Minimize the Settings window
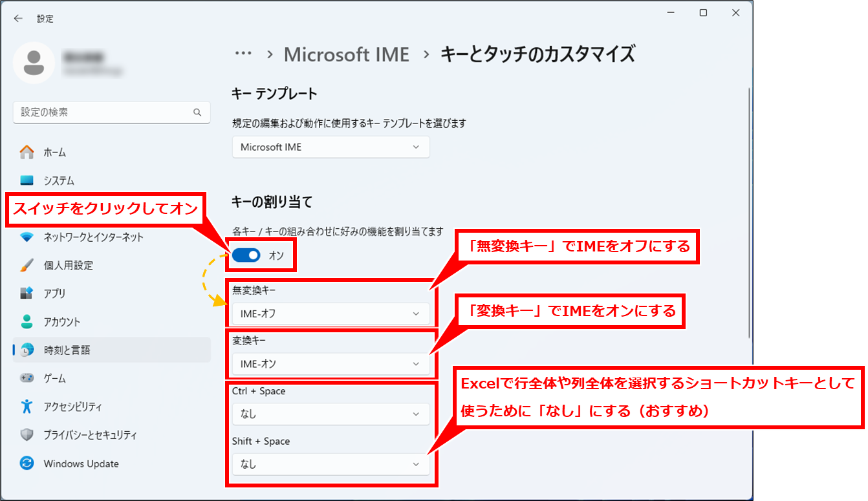This screenshot has height=501, width=868. [671, 13]
